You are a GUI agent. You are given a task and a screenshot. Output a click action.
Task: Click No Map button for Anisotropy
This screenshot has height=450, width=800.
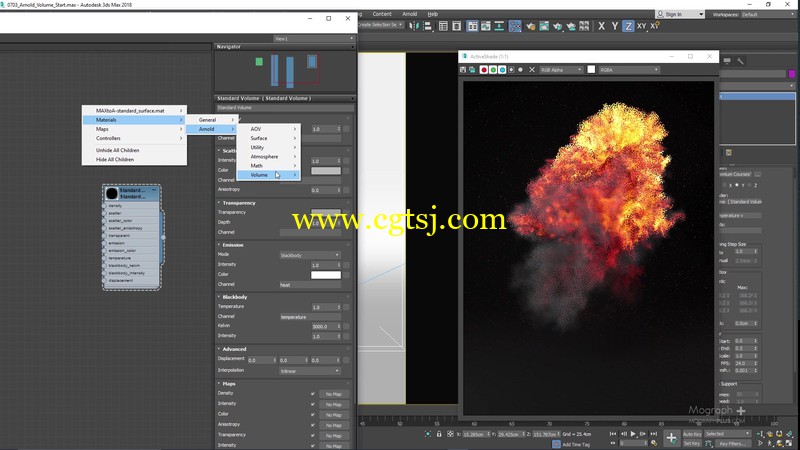[334, 425]
